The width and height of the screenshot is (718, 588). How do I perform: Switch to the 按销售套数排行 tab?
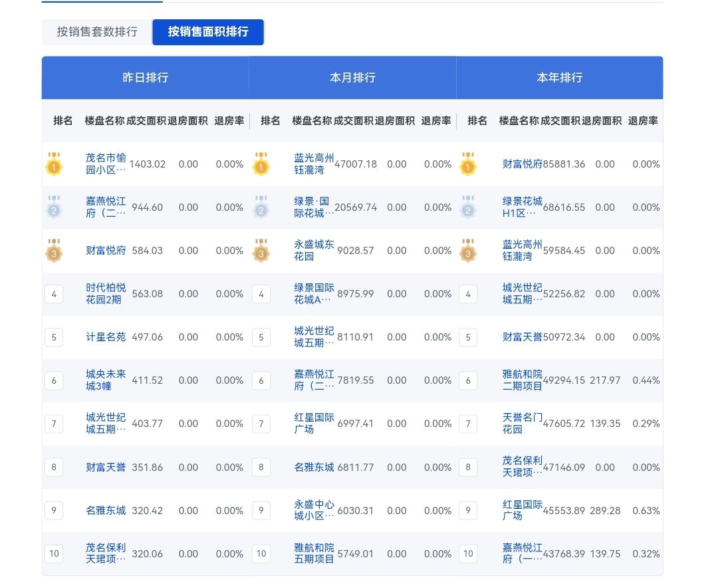pos(97,32)
